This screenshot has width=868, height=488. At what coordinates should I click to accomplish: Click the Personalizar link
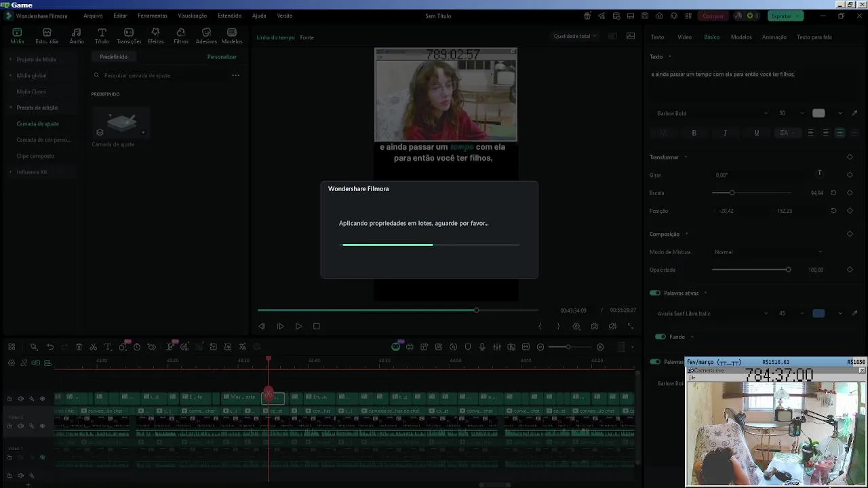pos(222,57)
